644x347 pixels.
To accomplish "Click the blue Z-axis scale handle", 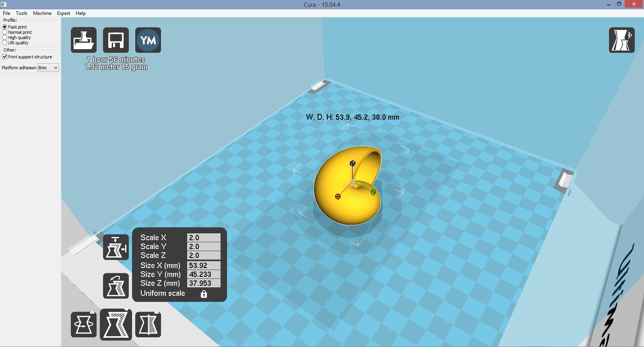I will [353, 163].
